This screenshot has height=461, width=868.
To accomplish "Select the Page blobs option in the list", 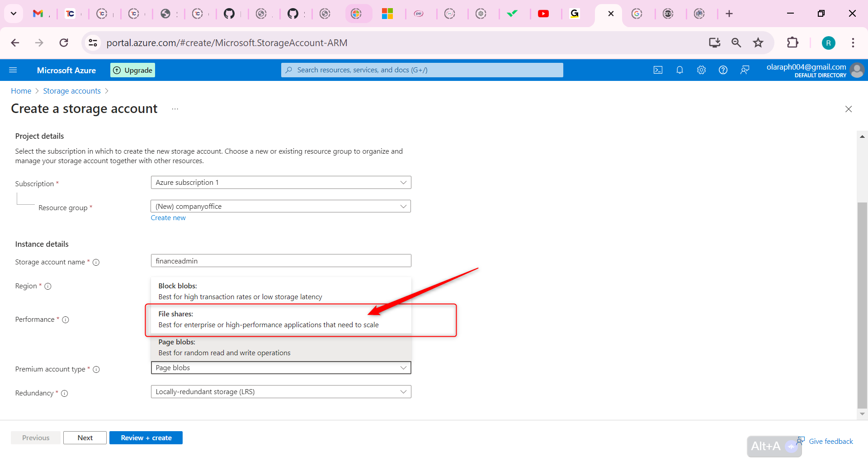I will tap(281, 347).
